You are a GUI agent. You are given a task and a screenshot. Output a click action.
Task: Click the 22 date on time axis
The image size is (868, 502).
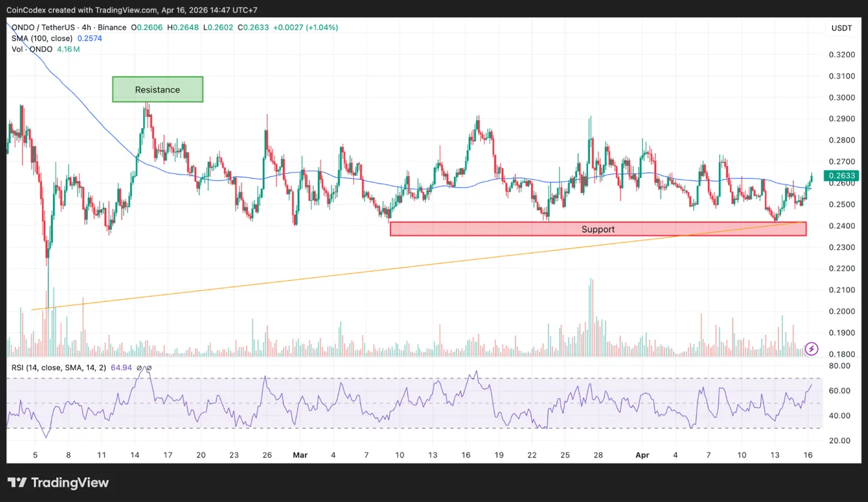pos(532,455)
